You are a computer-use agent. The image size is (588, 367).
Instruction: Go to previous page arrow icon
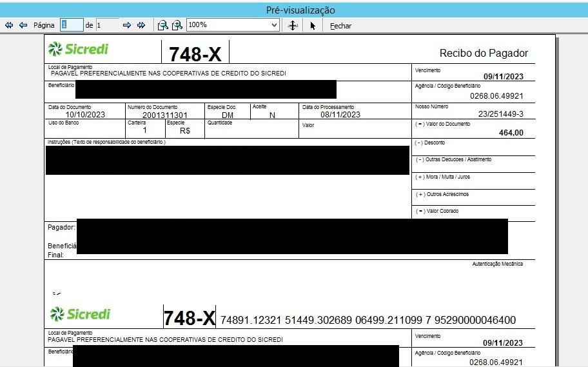pyautogui.click(x=23, y=25)
